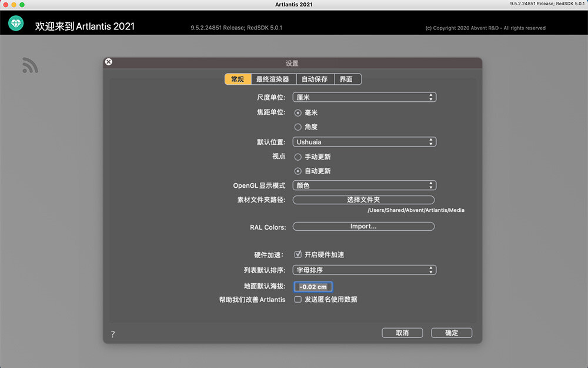Click the 选择文件夹 button

[363, 200]
